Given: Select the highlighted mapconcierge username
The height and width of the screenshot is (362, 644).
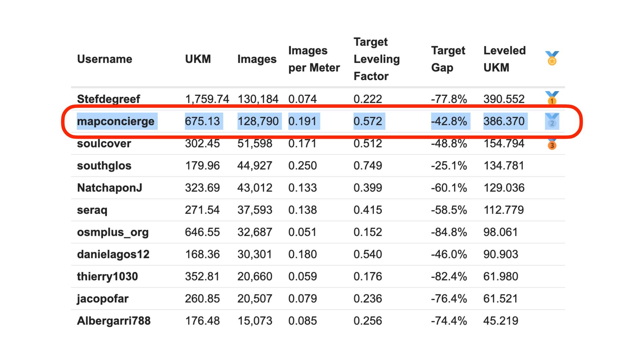Looking at the screenshot, I should click(116, 121).
